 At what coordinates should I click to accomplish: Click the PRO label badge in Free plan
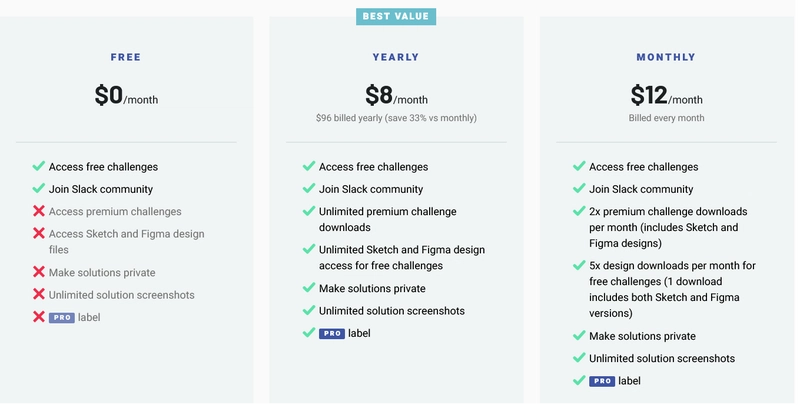pos(62,317)
